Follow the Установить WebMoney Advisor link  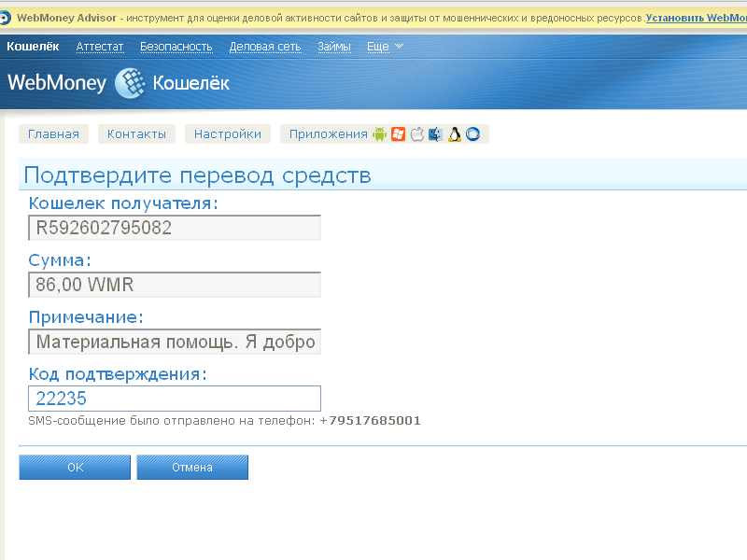click(696, 18)
